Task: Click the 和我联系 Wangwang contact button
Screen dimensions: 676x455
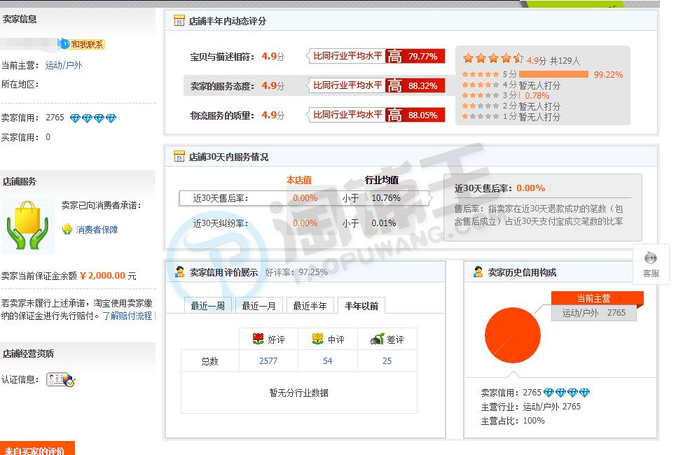Action: click(x=82, y=44)
